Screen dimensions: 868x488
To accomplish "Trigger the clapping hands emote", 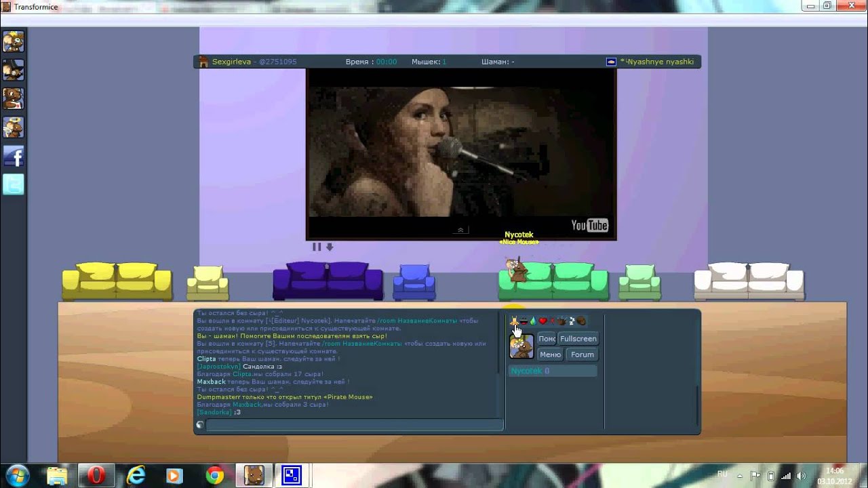I will pyautogui.click(x=561, y=321).
